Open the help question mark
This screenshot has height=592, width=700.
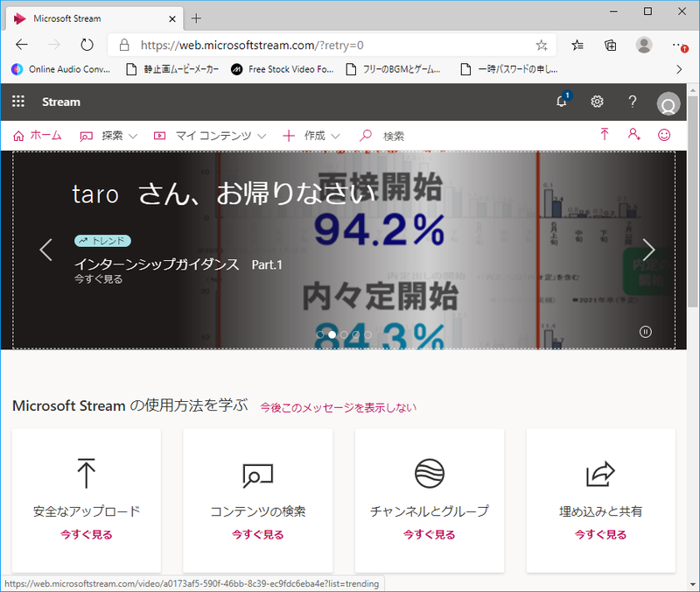pyautogui.click(x=632, y=102)
